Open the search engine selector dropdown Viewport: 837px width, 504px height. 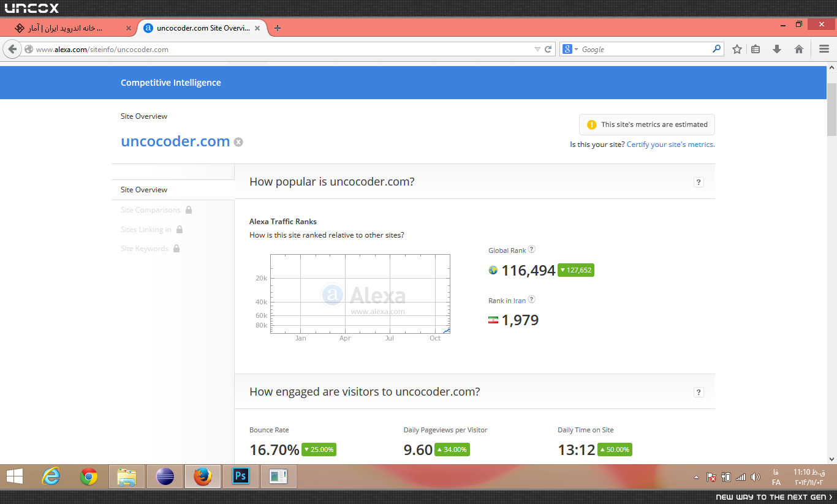pyautogui.click(x=570, y=49)
